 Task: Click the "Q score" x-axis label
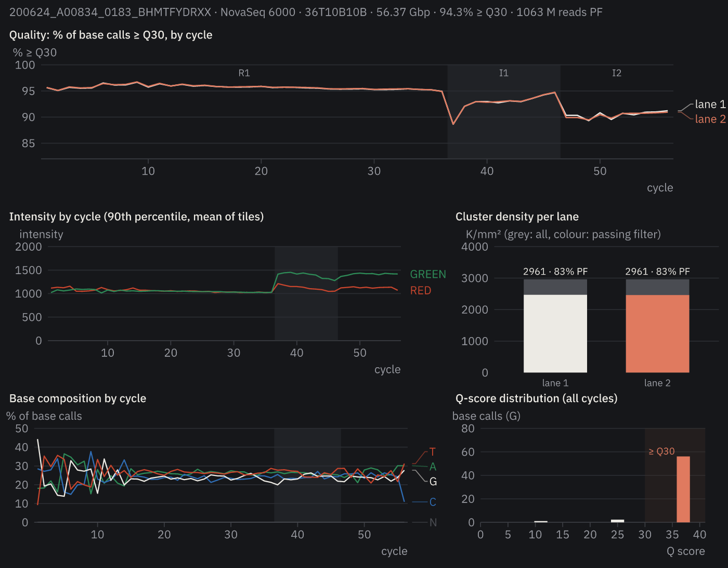click(x=686, y=551)
